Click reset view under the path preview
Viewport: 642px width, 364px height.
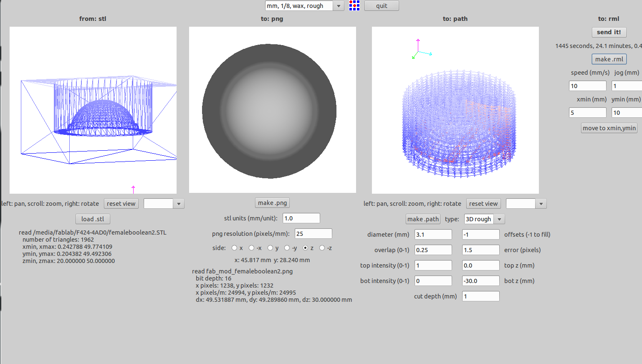(483, 204)
